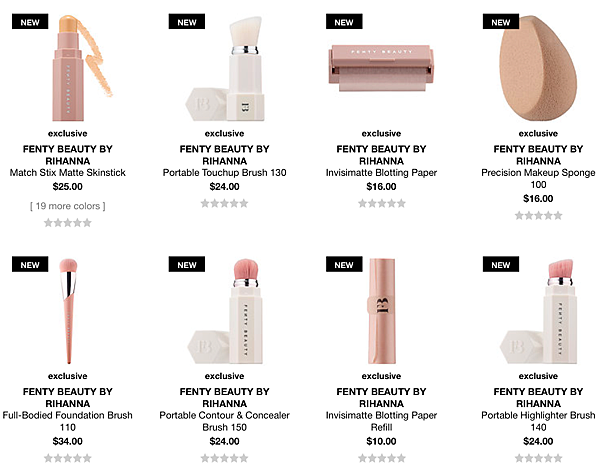The height and width of the screenshot is (476, 600).
Task: Open Match Stix Matte Skinstick product image
Action: [x=82, y=68]
